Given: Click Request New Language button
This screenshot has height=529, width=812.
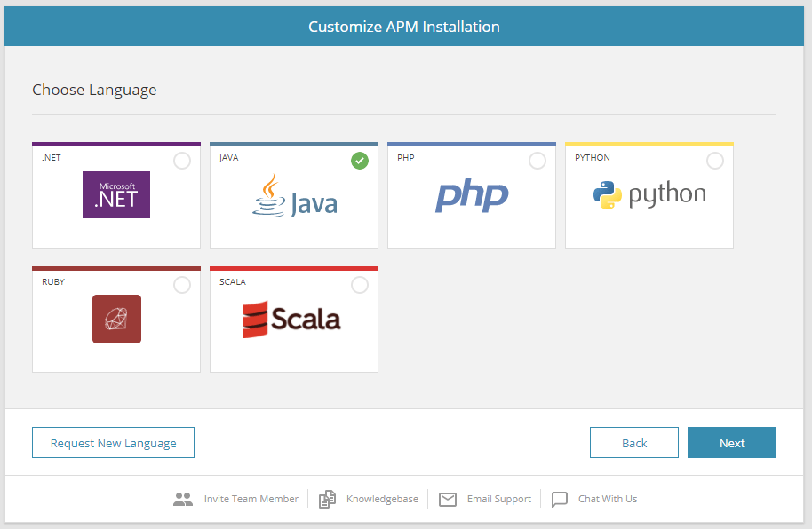Looking at the screenshot, I should [x=113, y=443].
